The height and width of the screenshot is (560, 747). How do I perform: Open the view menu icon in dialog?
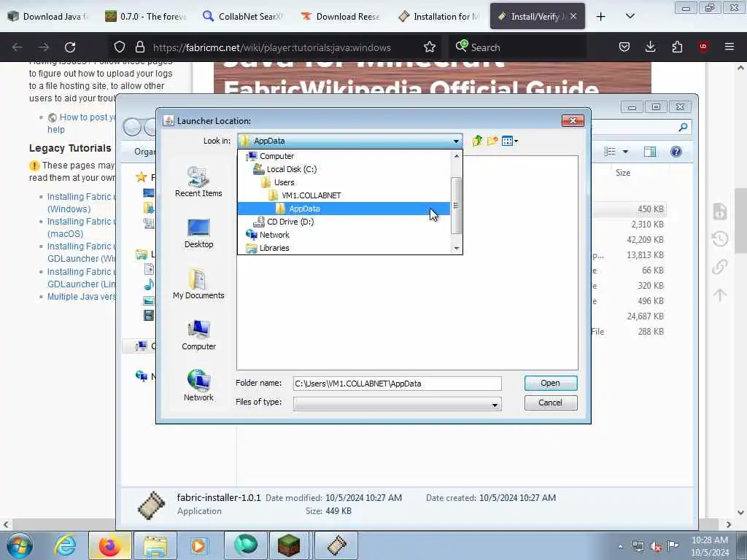(509, 141)
